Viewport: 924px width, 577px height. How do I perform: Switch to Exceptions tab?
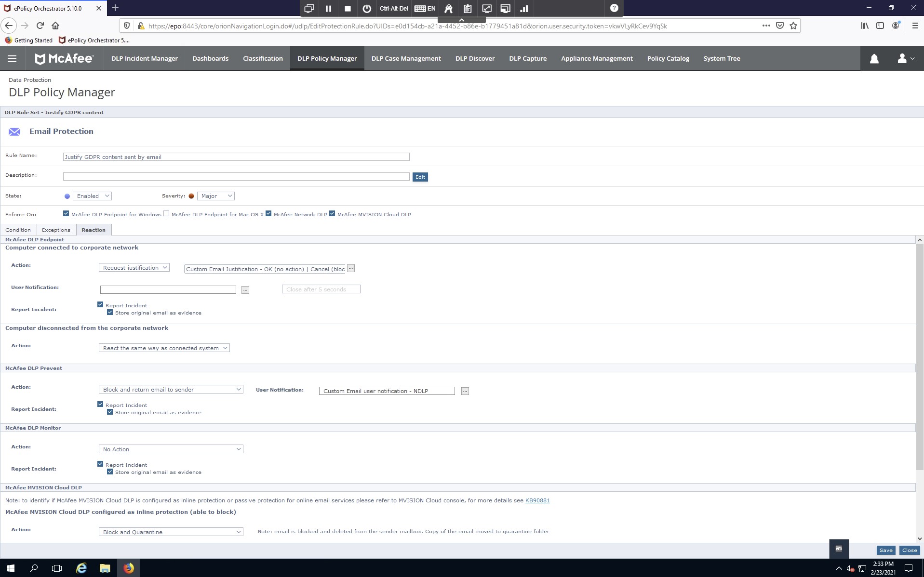click(56, 230)
